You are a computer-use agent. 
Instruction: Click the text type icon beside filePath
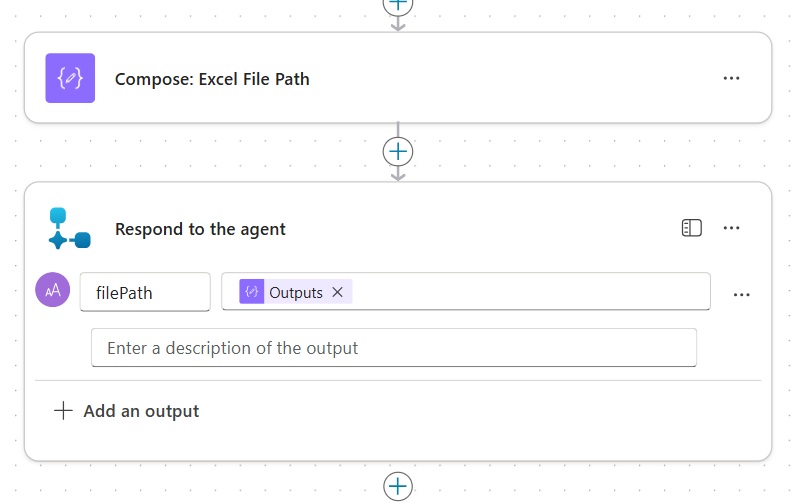[53, 291]
